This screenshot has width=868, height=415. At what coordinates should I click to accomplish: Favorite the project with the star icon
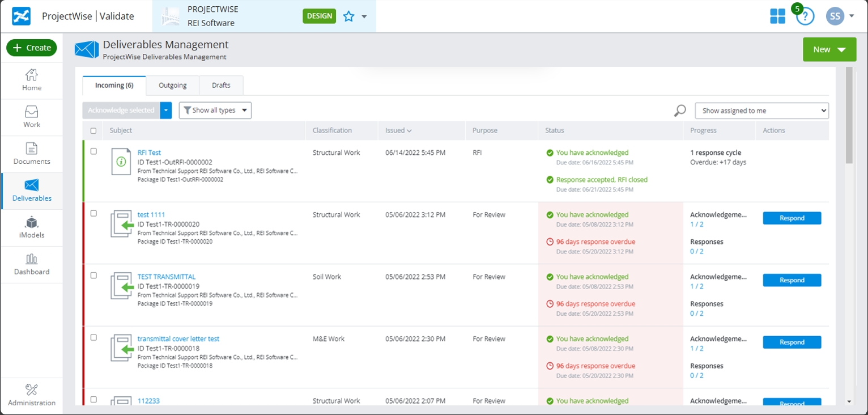(x=348, y=16)
